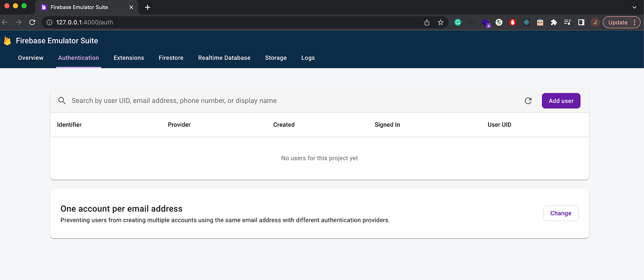Viewport: 644px width, 280px height.
Task: Open the purple extension with badge 4
Action: (x=486, y=23)
